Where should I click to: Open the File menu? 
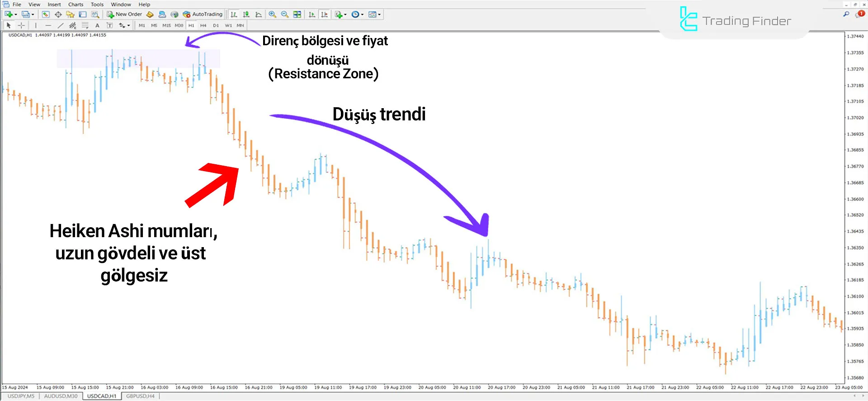[x=17, y=5]
